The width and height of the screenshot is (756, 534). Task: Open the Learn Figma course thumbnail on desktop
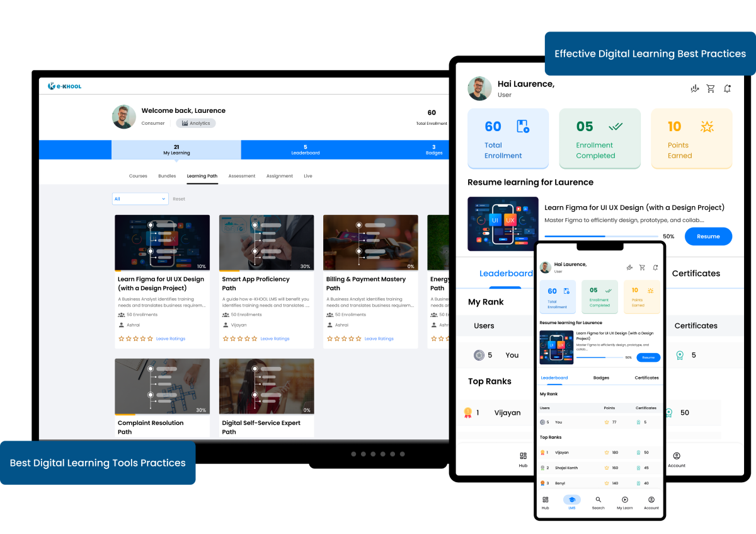(163, 243)
